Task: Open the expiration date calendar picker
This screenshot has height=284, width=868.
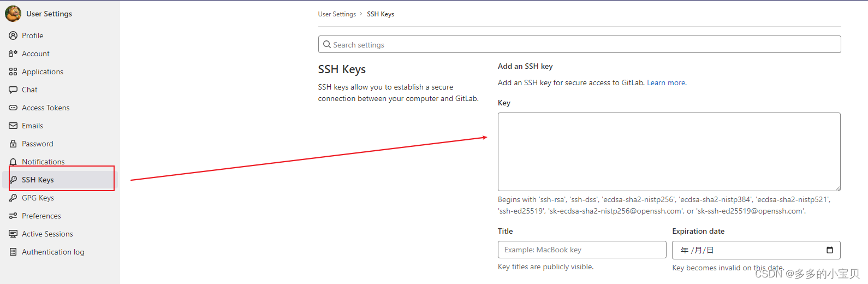Action: (829, 250)
